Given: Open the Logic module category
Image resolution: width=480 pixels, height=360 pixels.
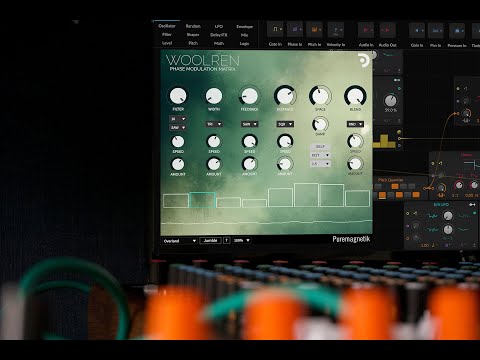Looking at the screenshot, I should pyautogui.click(x=244, y=44).
